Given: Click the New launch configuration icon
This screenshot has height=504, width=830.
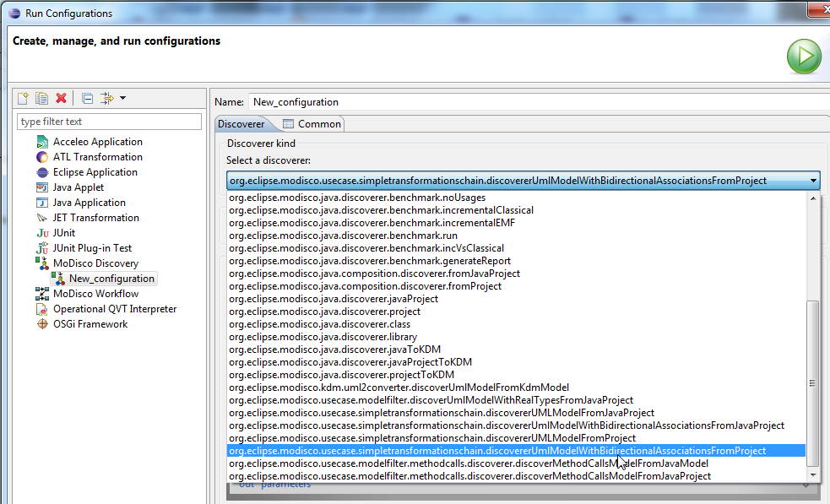Looking at the screenshot, I should point(23,99).
